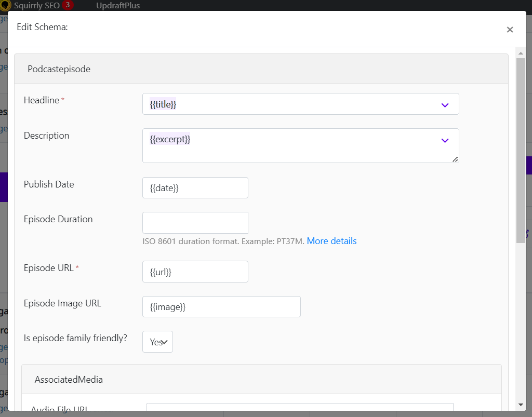
Task: Click the scrollbar down arrow
Action: [521, 405]
